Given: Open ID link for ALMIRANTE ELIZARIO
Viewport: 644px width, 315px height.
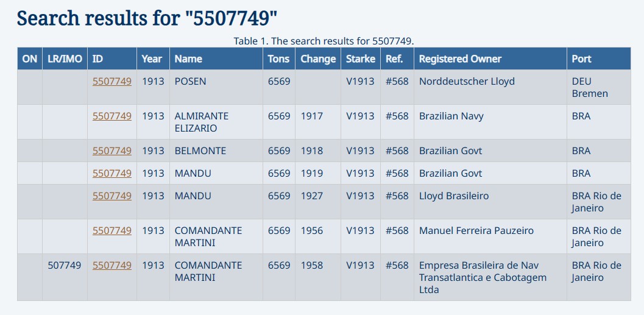Looking at the screenshot, I should tap(111, 116).
